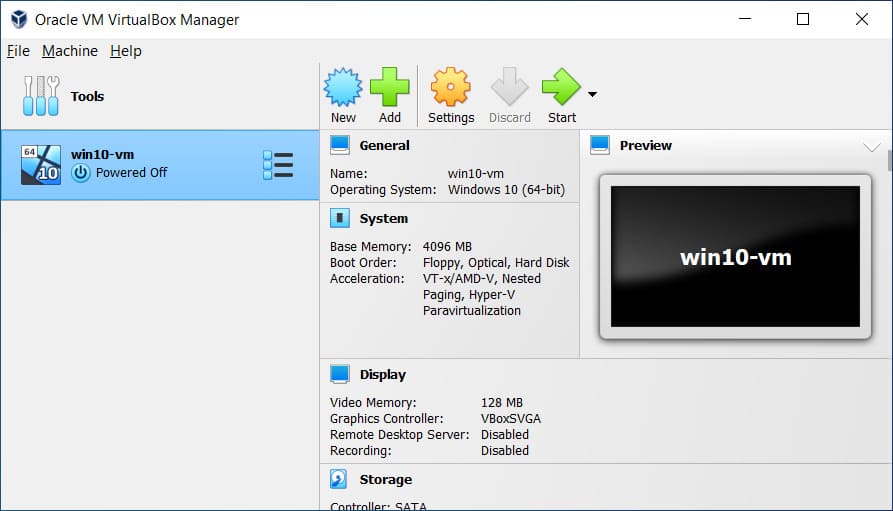Click the New virtual machine icon
893x511 pixels.
(343, 88)
